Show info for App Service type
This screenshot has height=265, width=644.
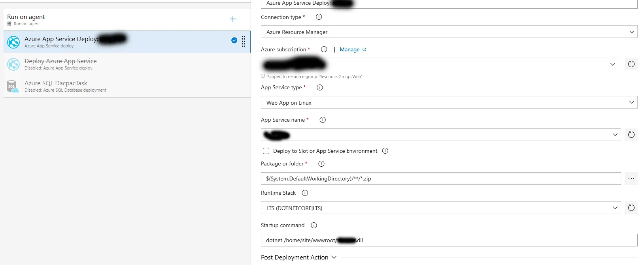320,88
